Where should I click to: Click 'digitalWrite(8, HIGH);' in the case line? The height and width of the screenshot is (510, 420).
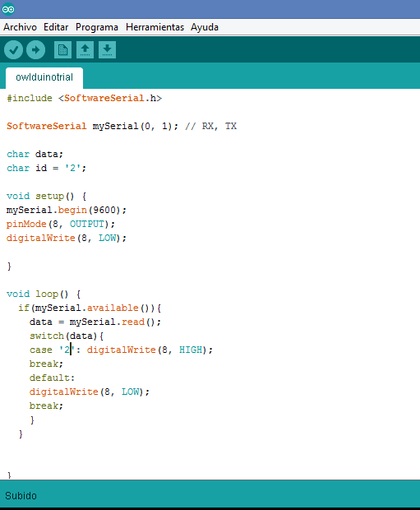click(150, 350)
